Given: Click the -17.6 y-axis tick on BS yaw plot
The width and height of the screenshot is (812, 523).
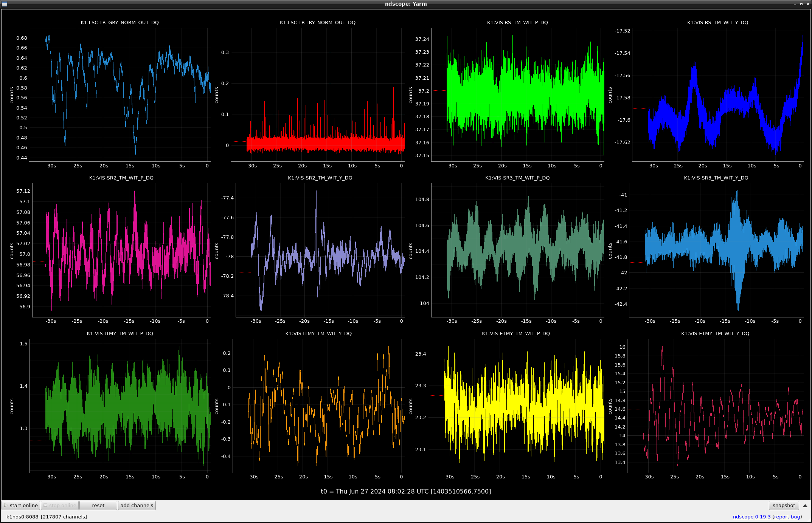Looking at the screenshot, I should tap(624, 120).
